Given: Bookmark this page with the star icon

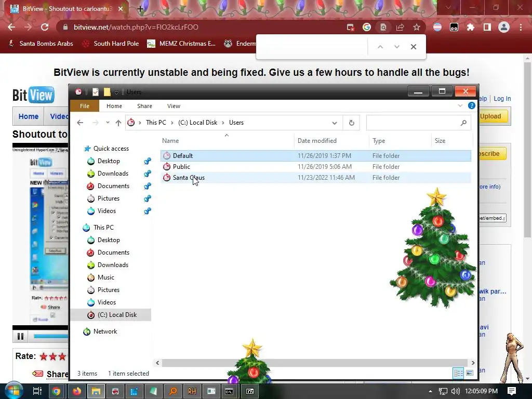Looking at the screenshot, I should (x=416, y=27).
